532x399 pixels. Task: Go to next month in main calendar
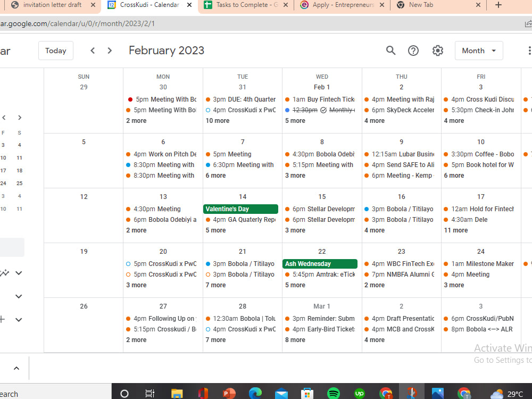click(110, 51)
